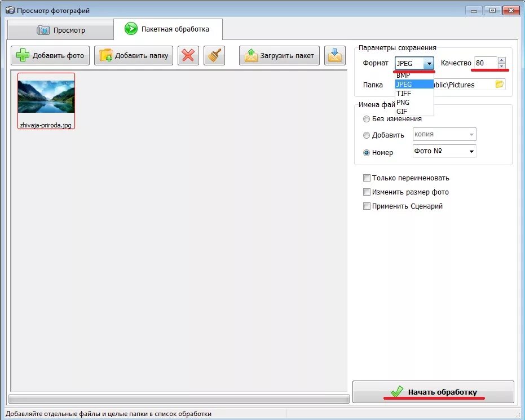Click the camera app icon in title bar
525x420 pixels.
coord(10,10)
